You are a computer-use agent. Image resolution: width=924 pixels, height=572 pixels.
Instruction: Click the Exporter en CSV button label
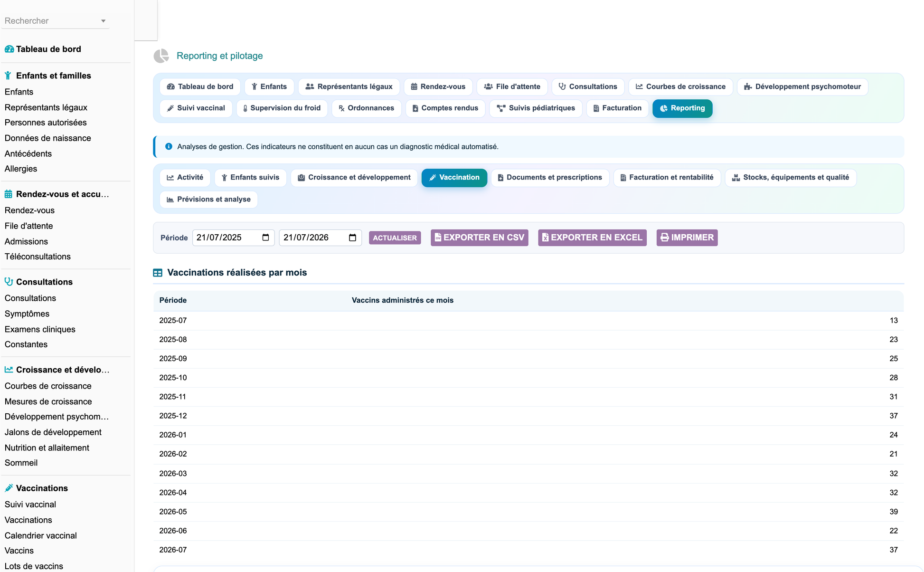[x=484, y=238]
